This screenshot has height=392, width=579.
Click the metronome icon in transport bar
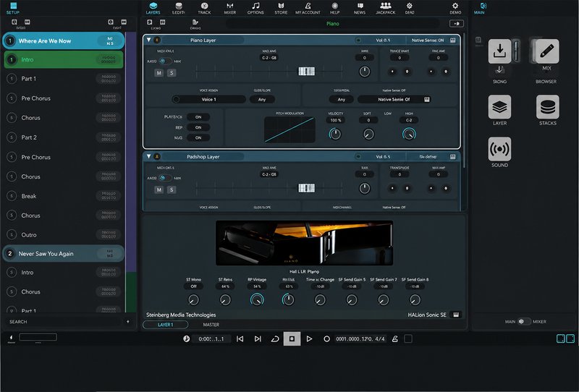[x=394, y=339]
